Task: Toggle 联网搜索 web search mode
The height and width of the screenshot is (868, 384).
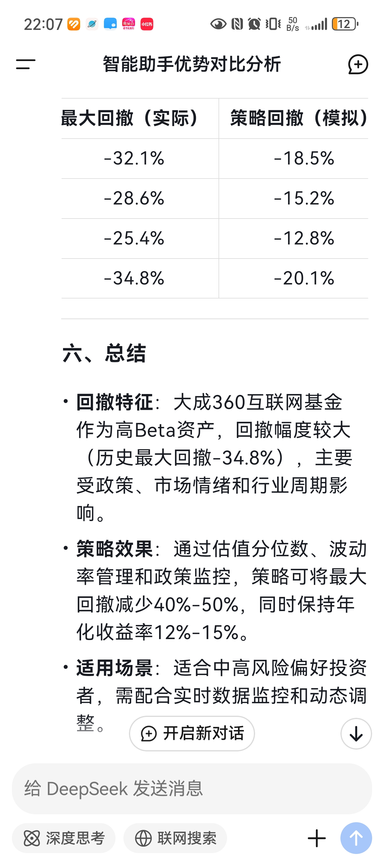Action: tap(175, 838)
